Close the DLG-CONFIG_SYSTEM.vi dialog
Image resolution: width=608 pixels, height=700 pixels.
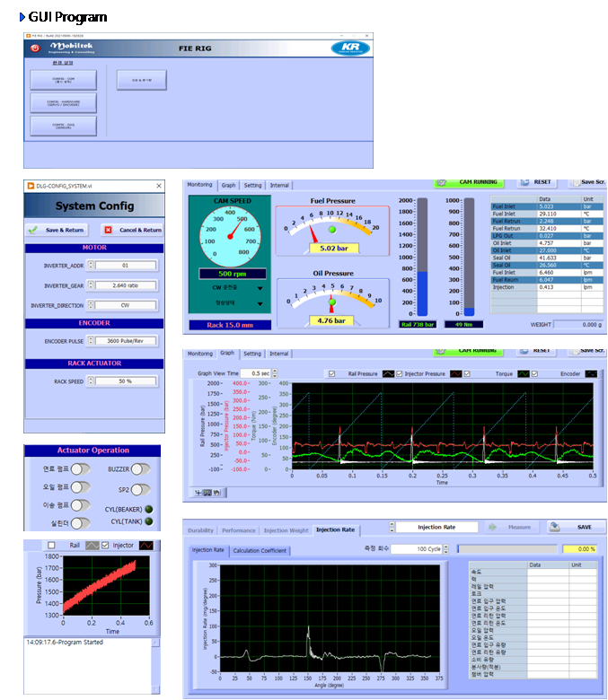coord(159,186)
